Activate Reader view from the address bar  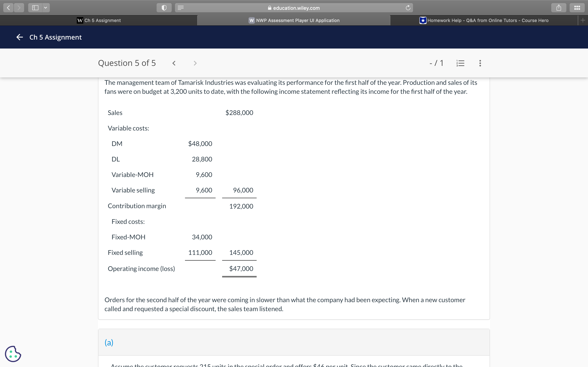181,8
